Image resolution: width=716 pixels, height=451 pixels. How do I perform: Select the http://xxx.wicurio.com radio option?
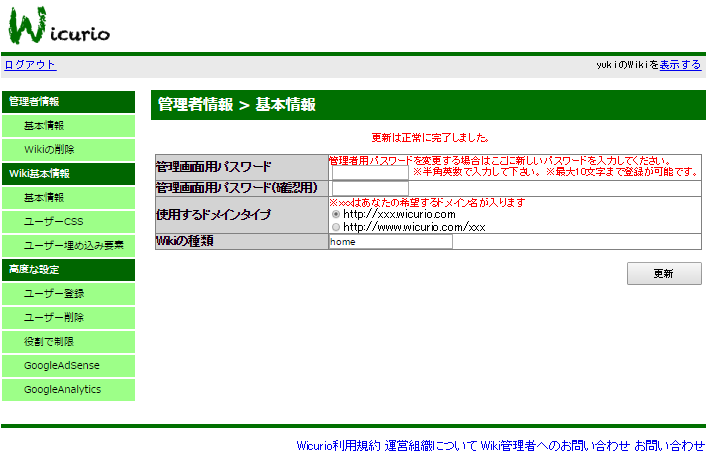[x=335, y=214]
